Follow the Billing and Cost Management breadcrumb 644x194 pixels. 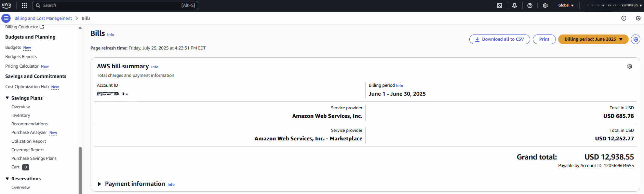tap(43, 18)
